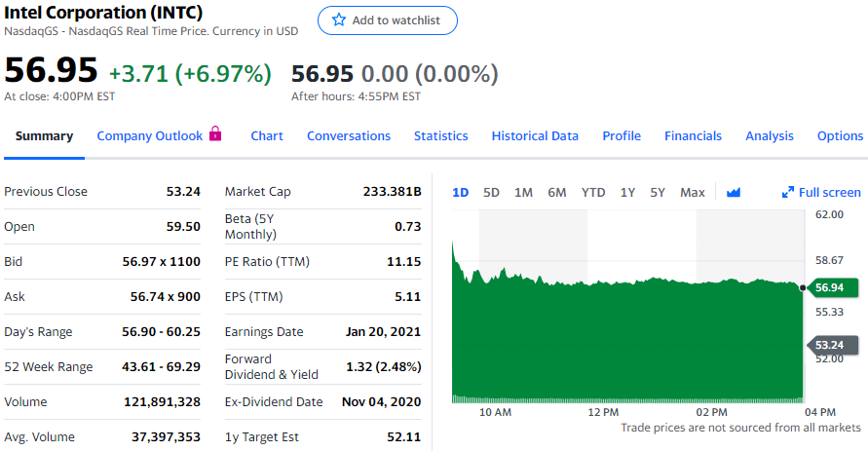Open the Financials tab
The image size is (868, 451).
693,136
